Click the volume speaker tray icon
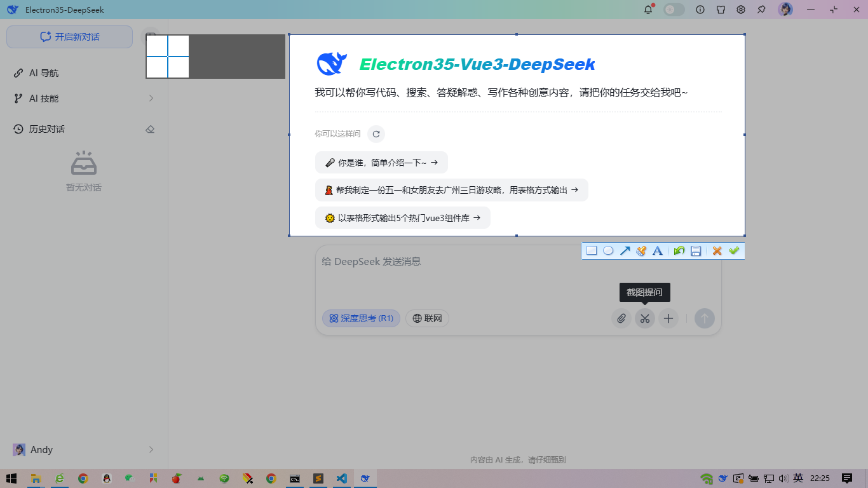This screenshot has height=488, width=868. (783, 478)
